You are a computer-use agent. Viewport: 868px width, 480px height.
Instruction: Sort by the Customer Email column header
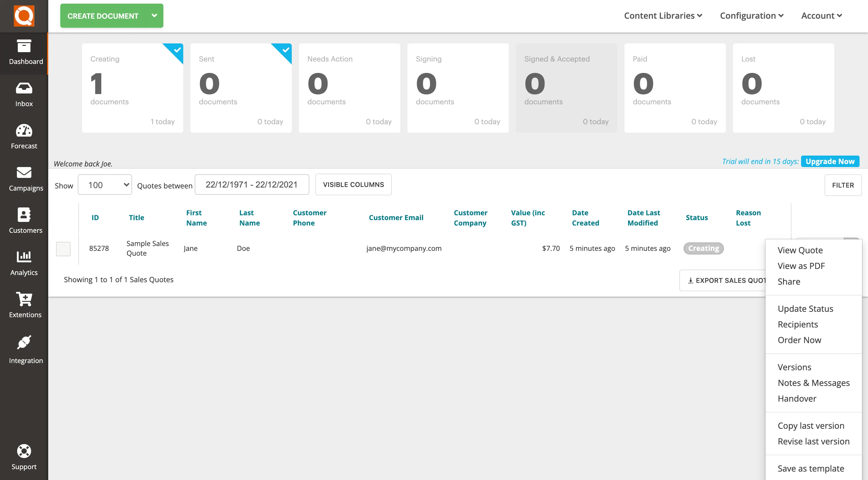point(396,218)
